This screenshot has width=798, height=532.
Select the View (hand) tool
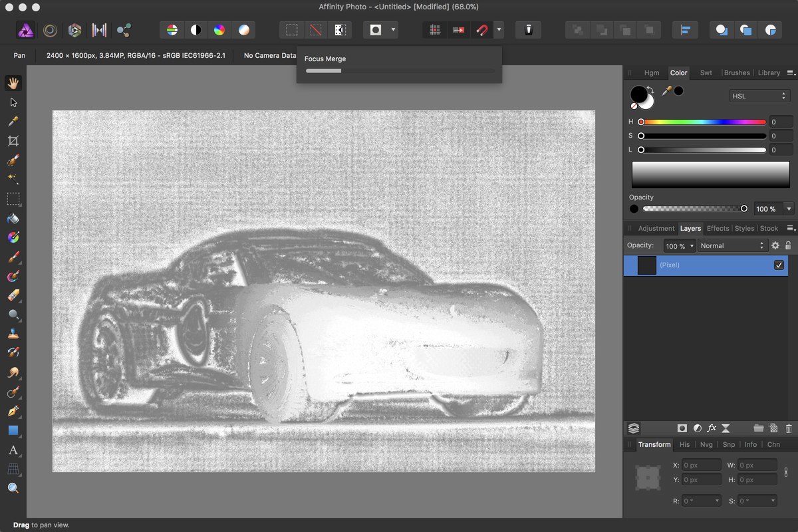pos(13,83)
